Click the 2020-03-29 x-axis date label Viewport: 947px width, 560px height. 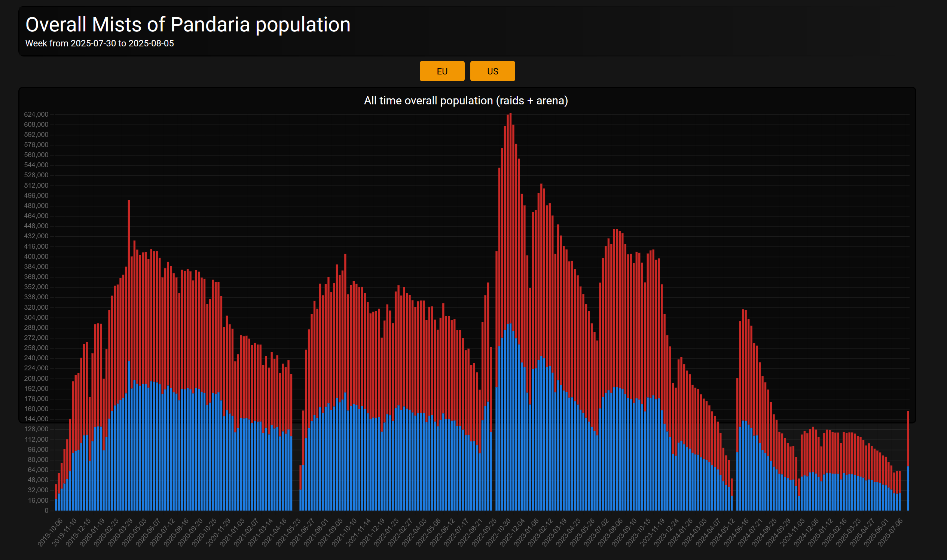tap(120, 532)
